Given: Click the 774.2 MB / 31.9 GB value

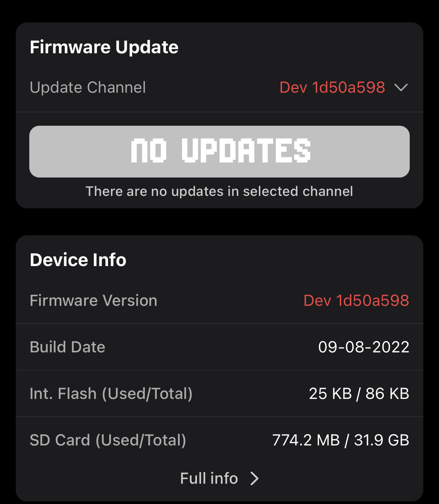Looking at the screenshot, I should click(341, 440).
